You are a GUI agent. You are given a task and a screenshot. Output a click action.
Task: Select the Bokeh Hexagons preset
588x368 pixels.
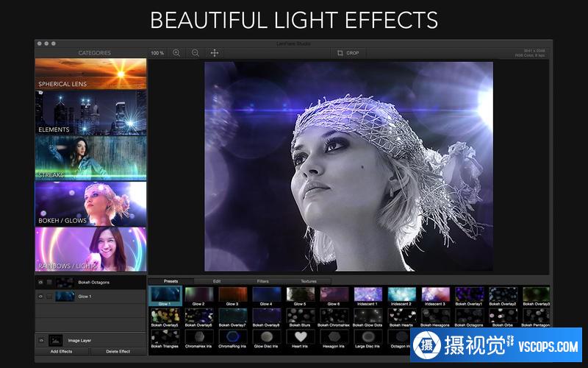435,317
